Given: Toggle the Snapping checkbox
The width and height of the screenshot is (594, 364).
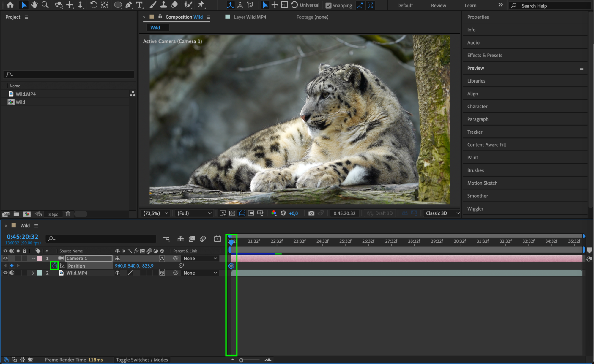Looking at the screenshot, I should 328,5.
